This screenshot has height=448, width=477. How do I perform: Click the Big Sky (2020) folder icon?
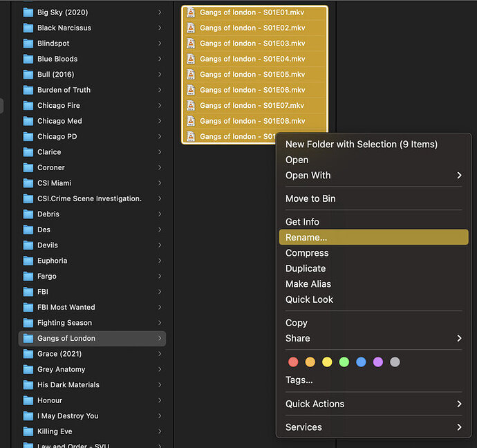click(x=28, y=12)
